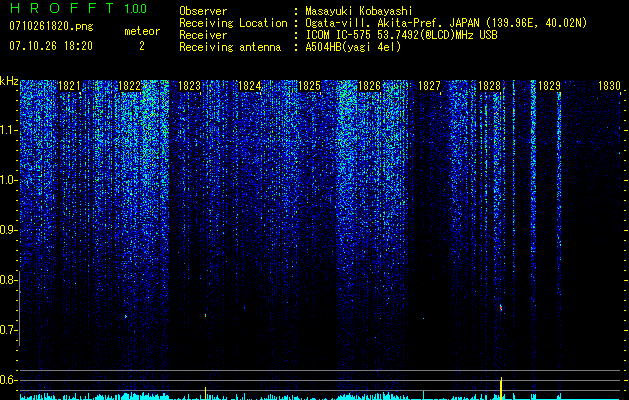This screenshot has width=629, height=400.
Task: Click the 1828 time marker
Action: click(489, 86)
